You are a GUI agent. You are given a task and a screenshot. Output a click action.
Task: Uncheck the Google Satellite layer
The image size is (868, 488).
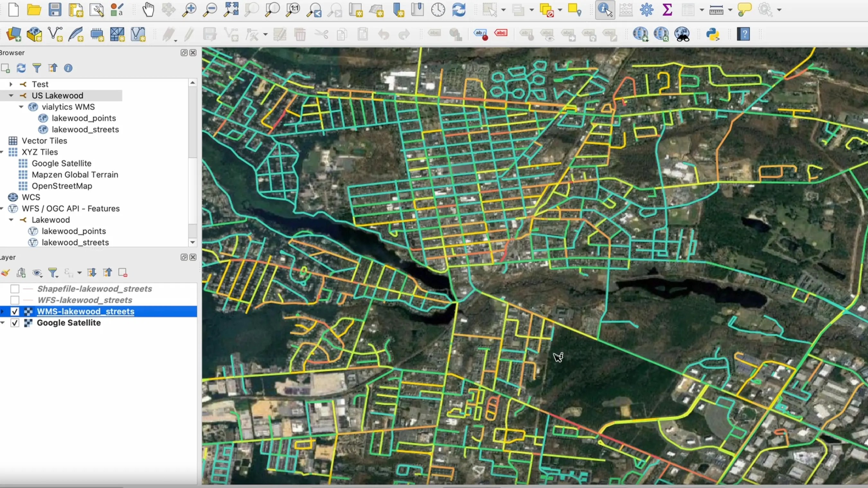click(15, 323)
